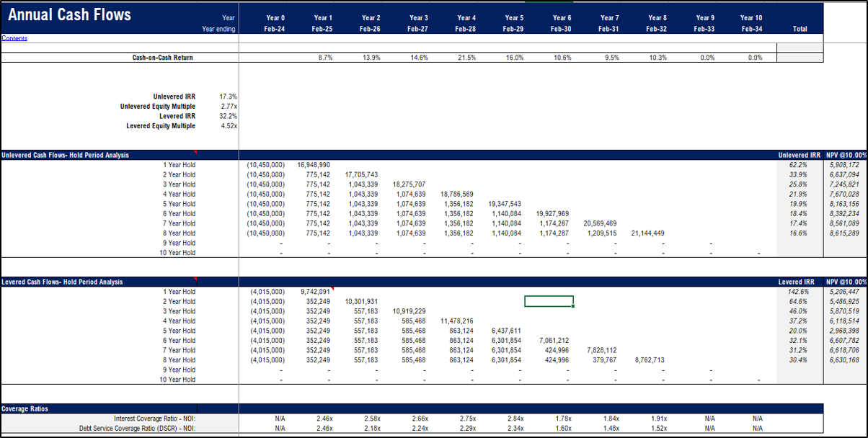Select DSCR value 2.18x
This screenshot has height=438, width=868.
point(371,428)
